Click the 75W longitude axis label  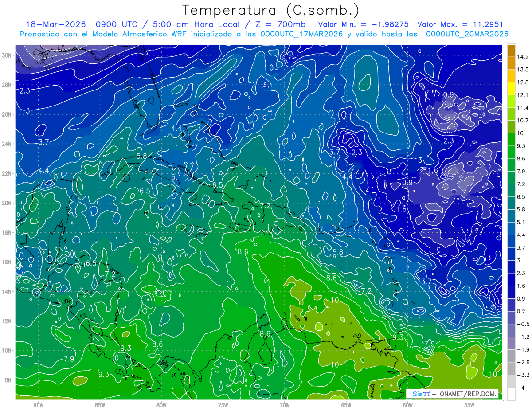point(223,405)
